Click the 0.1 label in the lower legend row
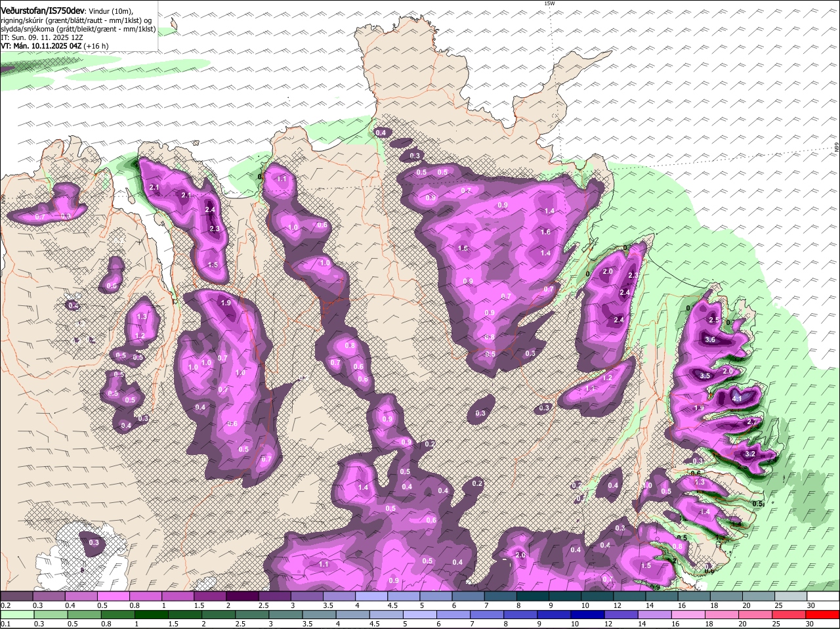Image resolution: width=840 pixels, height=629 pixels. pos(5,624)
